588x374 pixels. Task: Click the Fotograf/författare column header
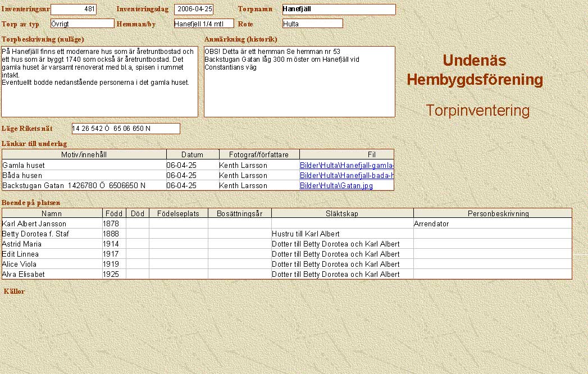[259, 154]
